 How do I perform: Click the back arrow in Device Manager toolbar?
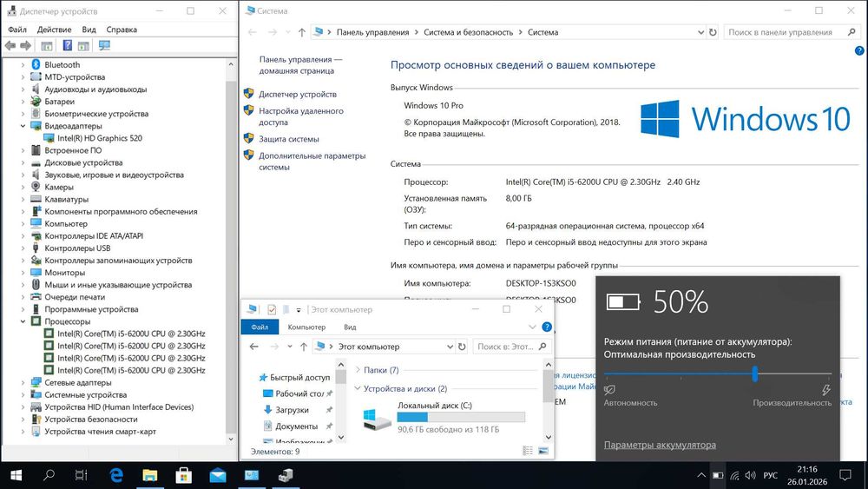(x=10, y=45)
